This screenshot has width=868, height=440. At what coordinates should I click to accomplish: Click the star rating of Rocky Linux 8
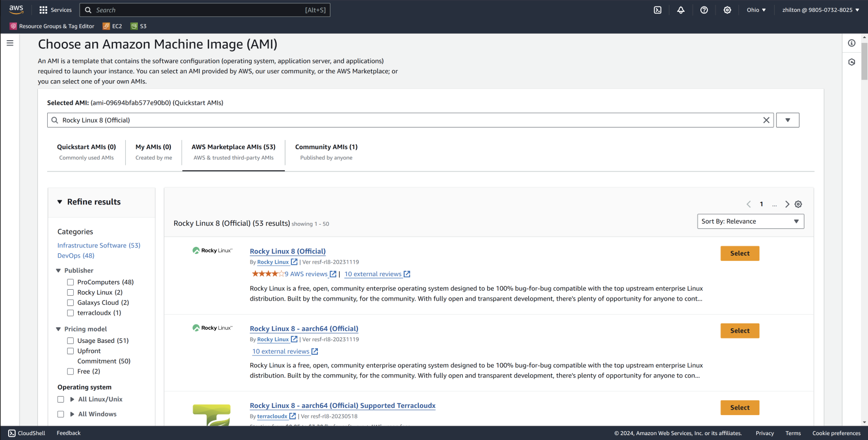268,274
